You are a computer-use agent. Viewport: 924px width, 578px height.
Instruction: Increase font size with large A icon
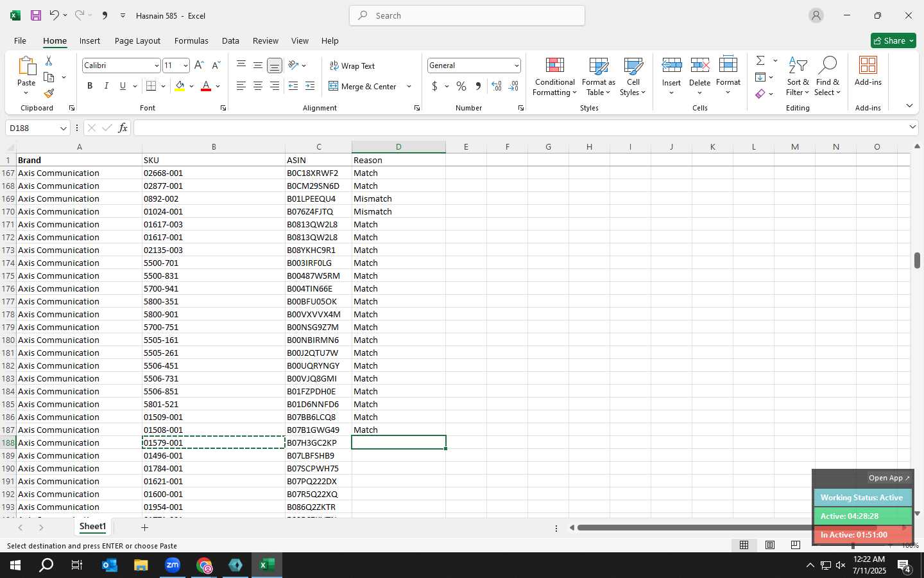[199, 66]
